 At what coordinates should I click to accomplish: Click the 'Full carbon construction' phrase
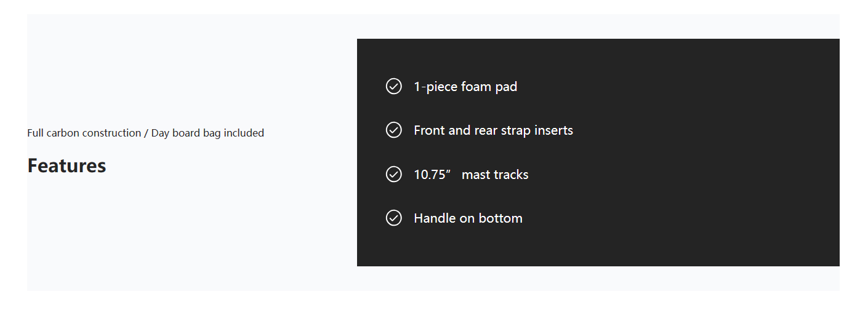coord(84,133)
